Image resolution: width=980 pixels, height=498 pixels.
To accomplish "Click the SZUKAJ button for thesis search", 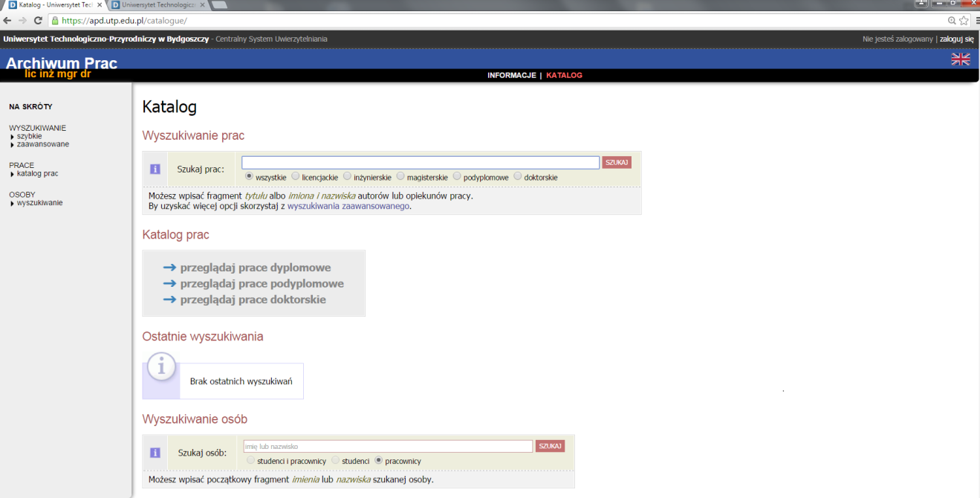I will 617,162.
